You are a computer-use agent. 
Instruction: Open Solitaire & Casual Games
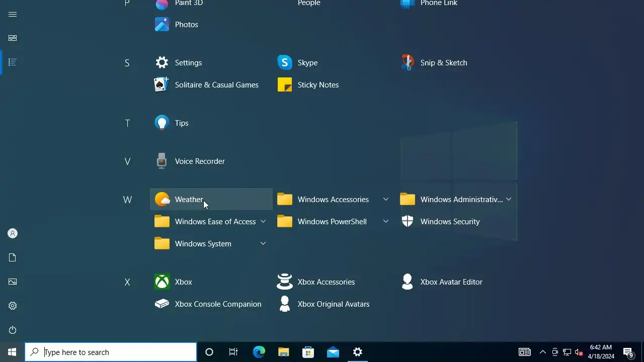[211, 84]
